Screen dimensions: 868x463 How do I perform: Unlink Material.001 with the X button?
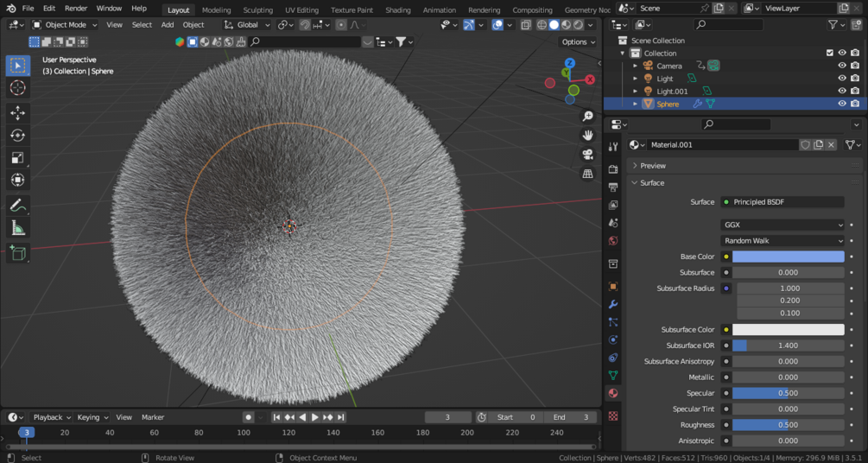pyautogui.click(x=831, y=144)
